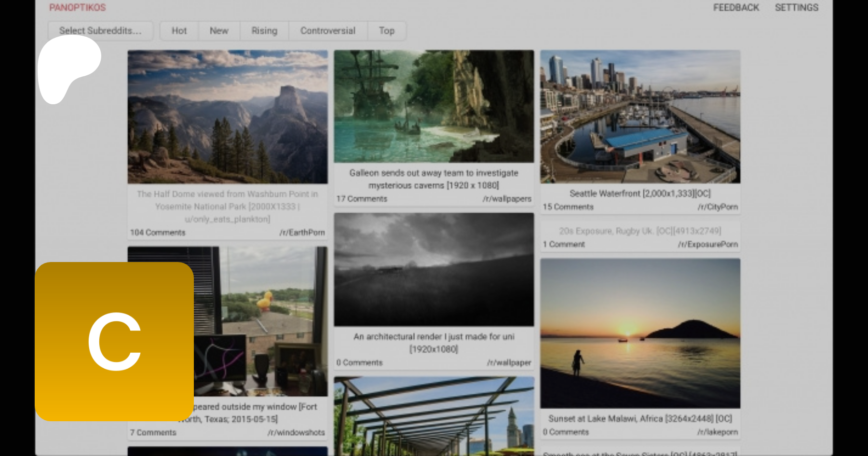Open the Half Dome Yosemite thumbnail
The image size is (868, 456).
pyautogui.click(x=228, y=117)
